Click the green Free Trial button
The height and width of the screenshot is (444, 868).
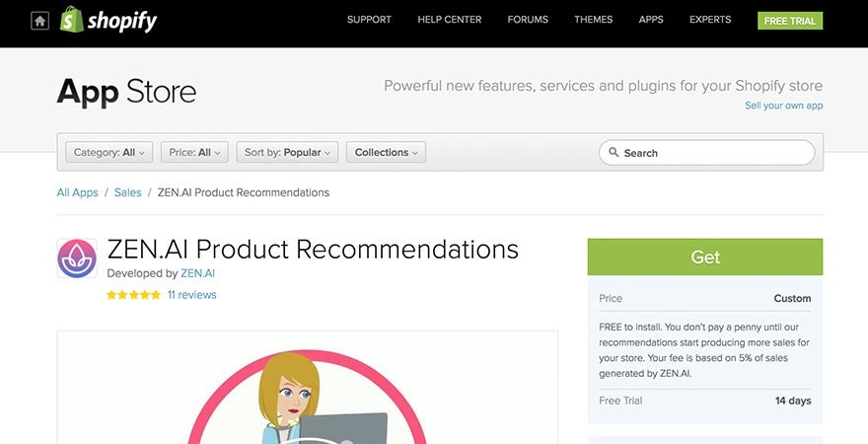tap(789, 21)
